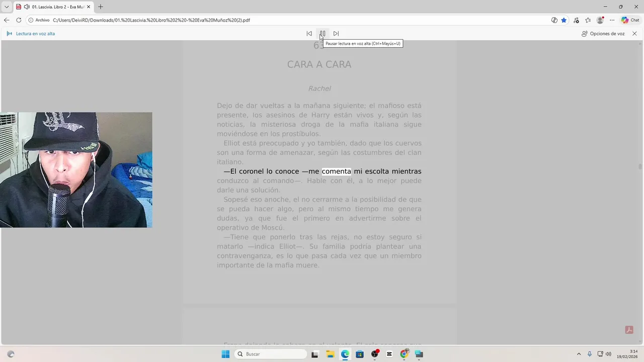The image size is (644, 362).
Task: Open CapCut from taskbar
Action: click(389, 354)
